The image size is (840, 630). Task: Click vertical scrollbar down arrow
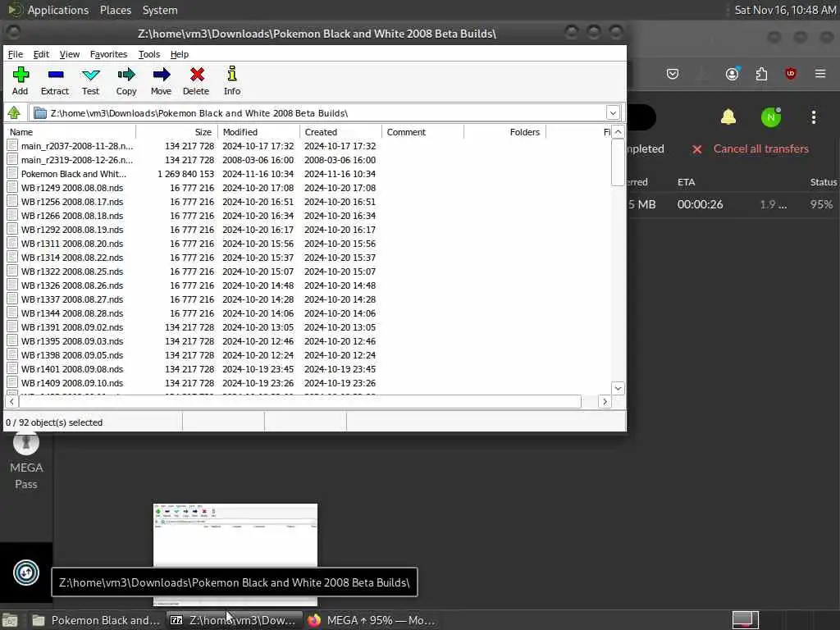(618, 388)
